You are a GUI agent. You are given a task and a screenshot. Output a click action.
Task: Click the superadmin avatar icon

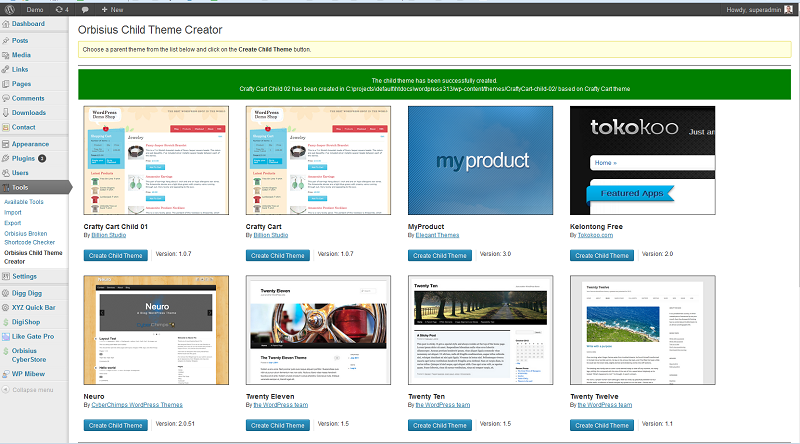[x=788, y=9]
